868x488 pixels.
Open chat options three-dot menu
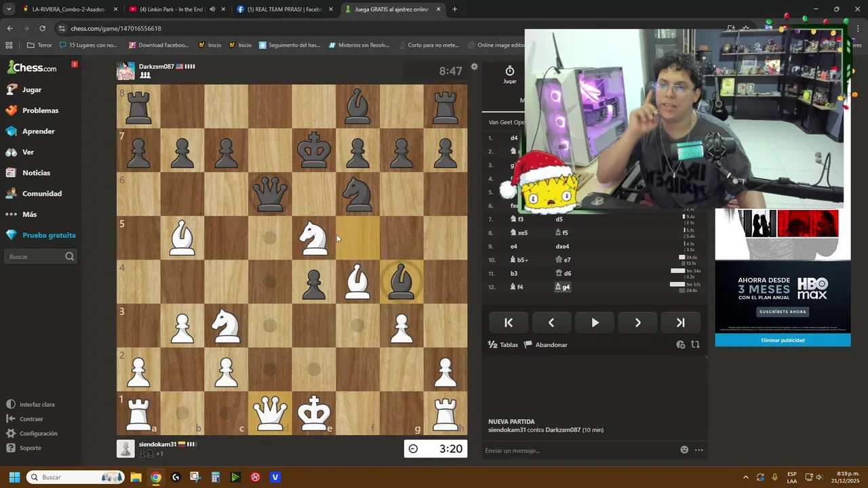click(x=698, y=450)
